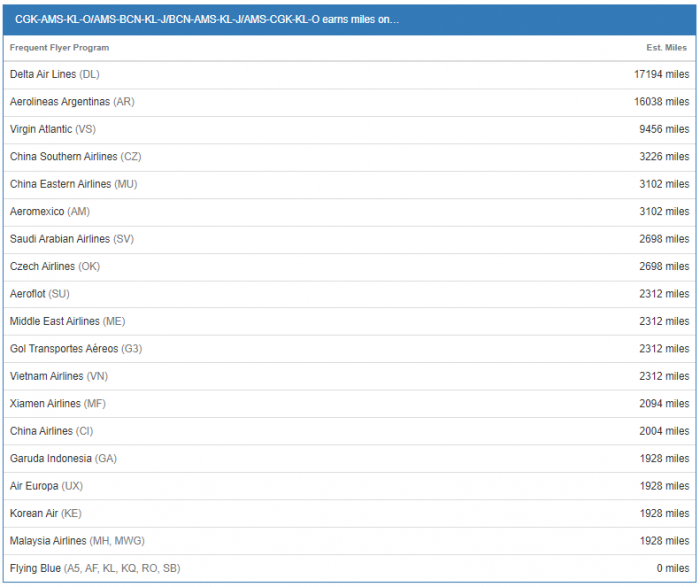700x587 pixels.
Task: Select the Vietnam Airlines (VN) row
Action: pos(350,377)
